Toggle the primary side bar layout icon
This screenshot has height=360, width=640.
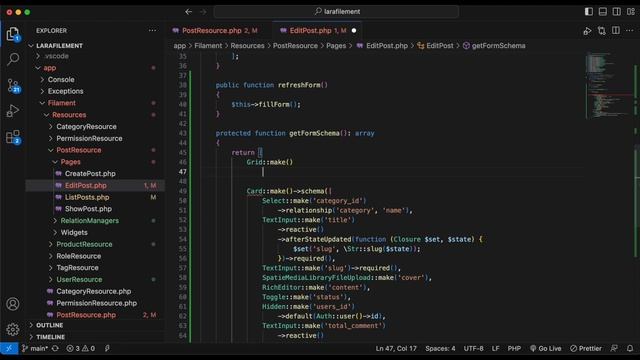click(x=589, y=11)
